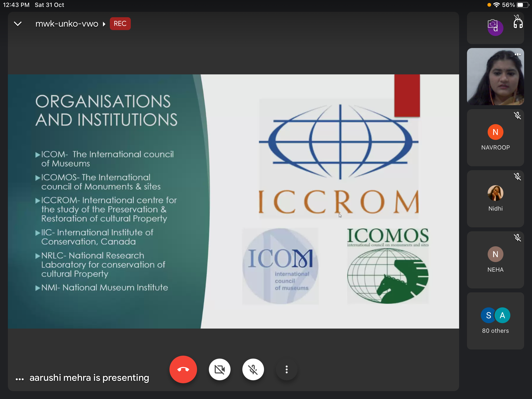This screenshot has height=399, width=532.
Task: Open the three-dot more options menu
Action: (x=286, y=369)
